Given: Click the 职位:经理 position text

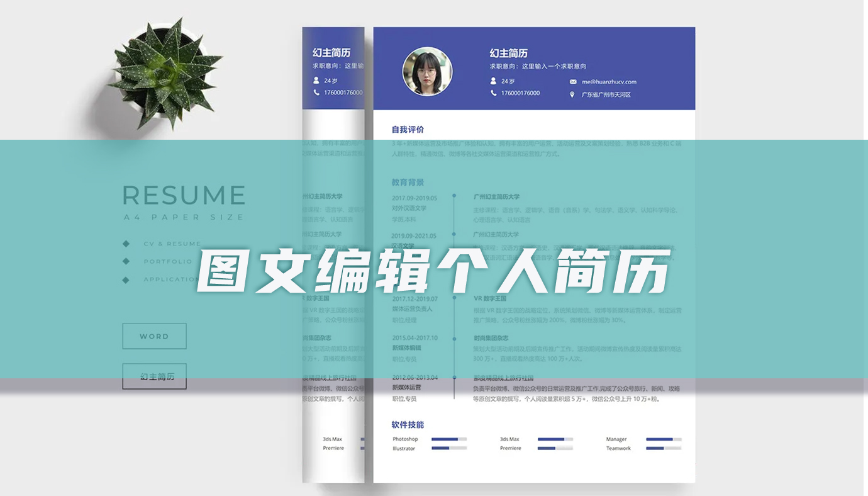Looking at the screenshot, I should pos(404,320).
